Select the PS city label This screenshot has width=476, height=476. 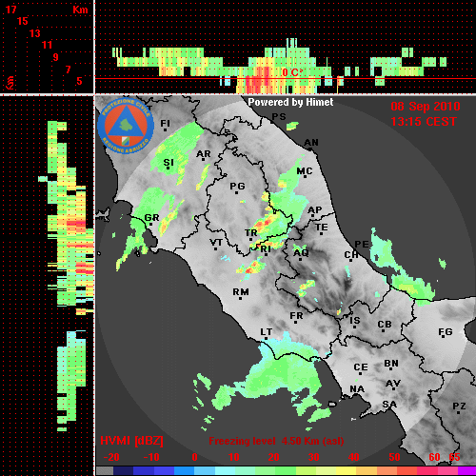[x=279, y=117]
